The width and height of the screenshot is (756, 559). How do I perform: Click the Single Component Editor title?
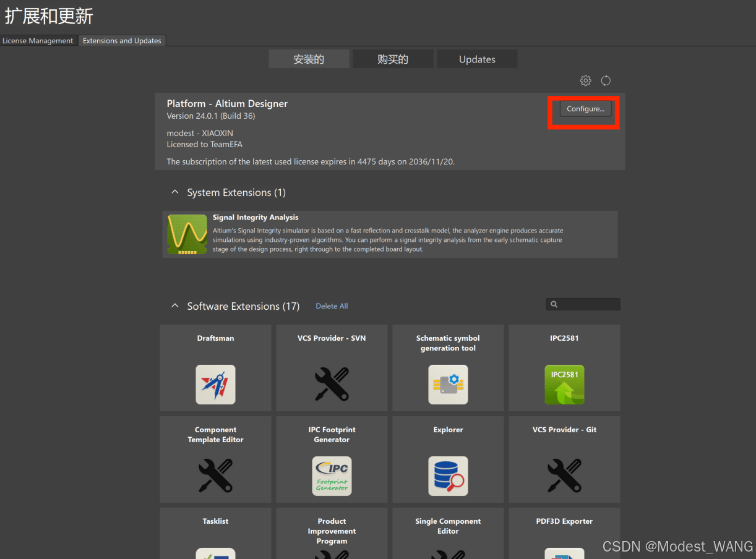[x=448, y=526]
